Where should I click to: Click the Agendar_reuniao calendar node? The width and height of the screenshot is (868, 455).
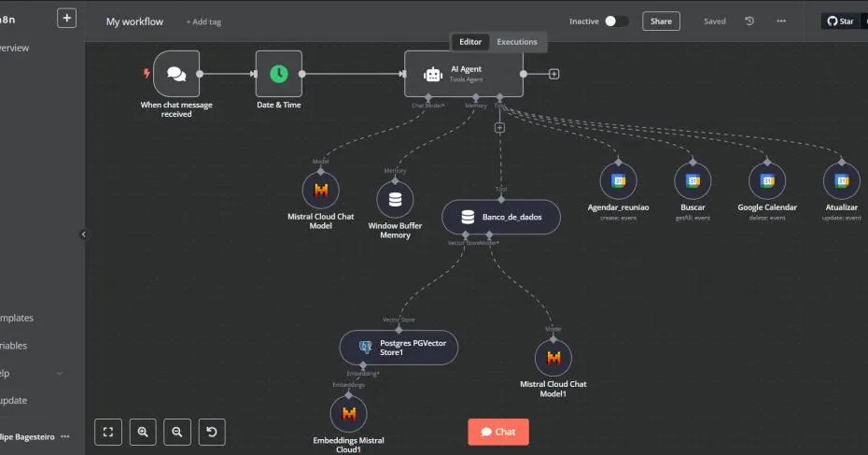click(x=618, y=181)
